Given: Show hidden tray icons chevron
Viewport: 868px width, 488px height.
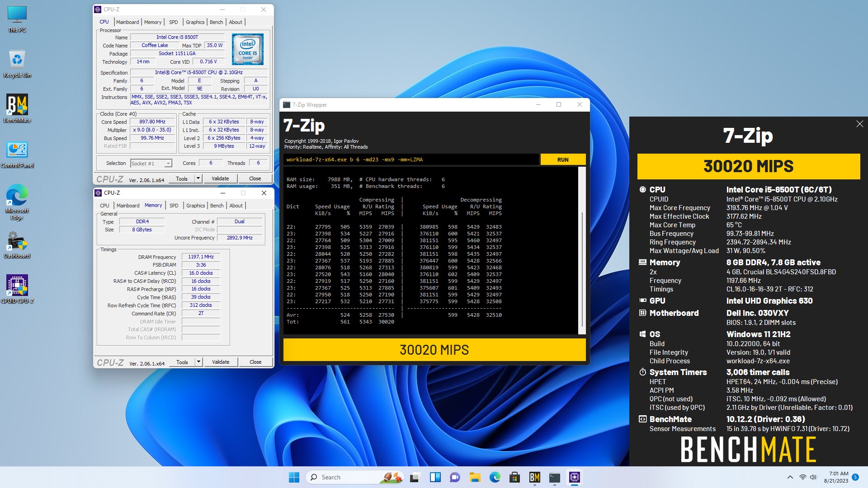Looking at the screenshot, I should point(790,477).
